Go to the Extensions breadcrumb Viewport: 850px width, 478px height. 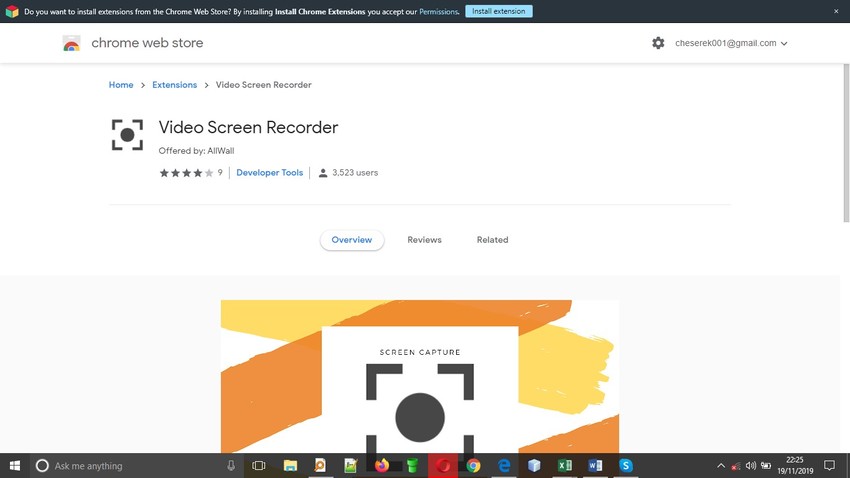[x=175, y=85]
